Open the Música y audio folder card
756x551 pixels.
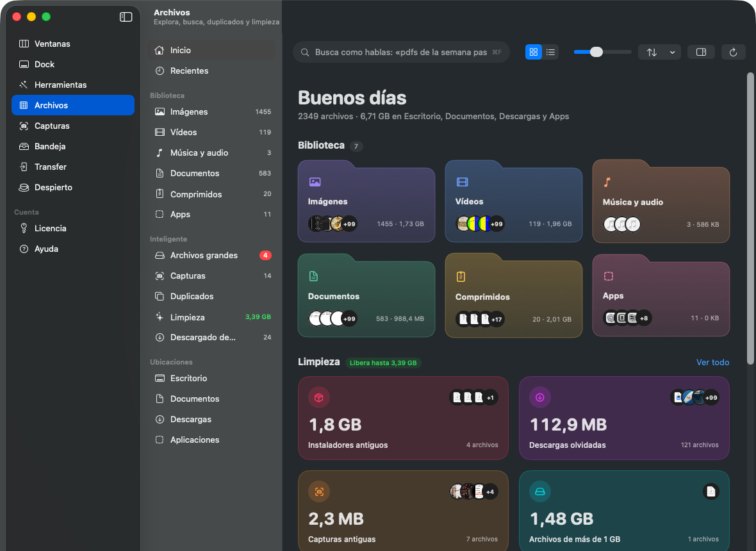(661, 202)
